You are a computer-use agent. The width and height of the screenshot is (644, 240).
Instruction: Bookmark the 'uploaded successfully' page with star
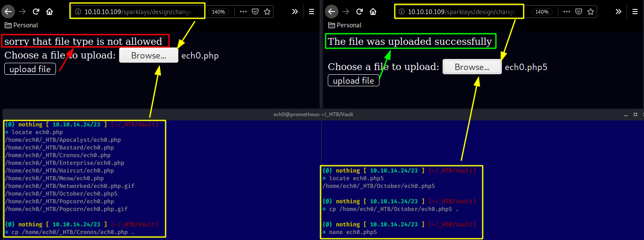tap(591, 12)
